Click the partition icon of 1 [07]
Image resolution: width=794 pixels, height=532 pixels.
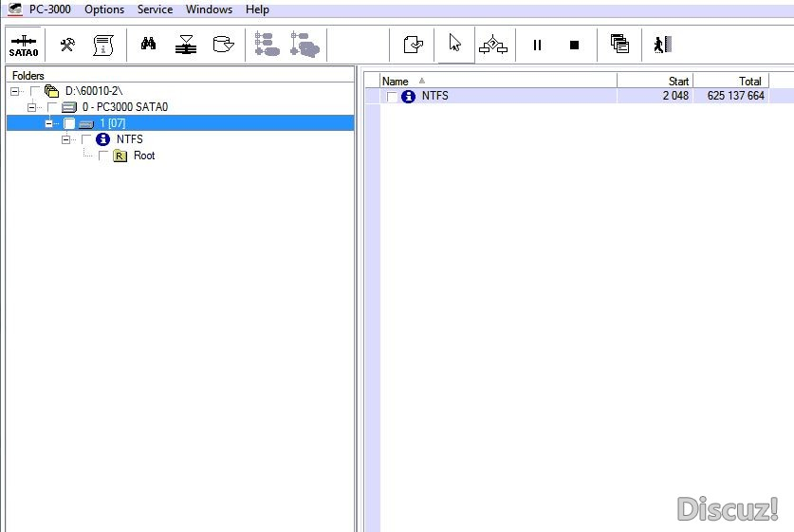86,123
